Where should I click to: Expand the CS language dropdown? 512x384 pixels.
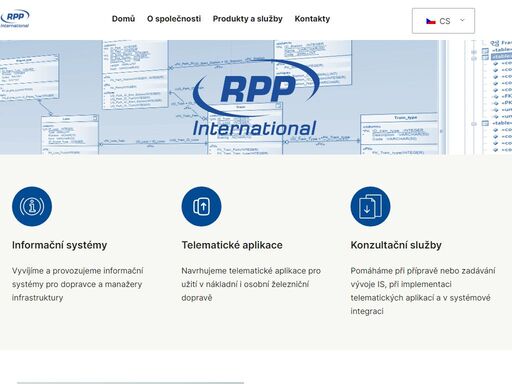click(443, 21)
